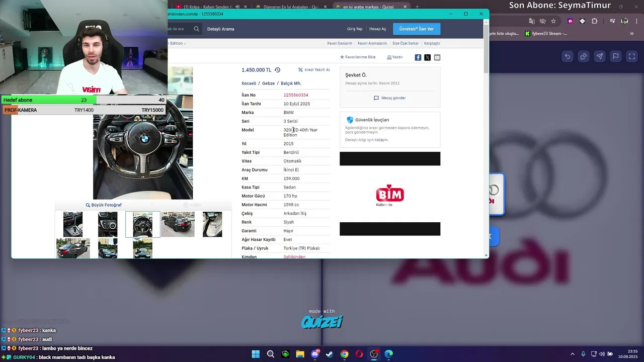Image resolution: width=644 pixels, height=362 pixels.
Task: Click the translate page icon in address bar
Action: point(532,21)
